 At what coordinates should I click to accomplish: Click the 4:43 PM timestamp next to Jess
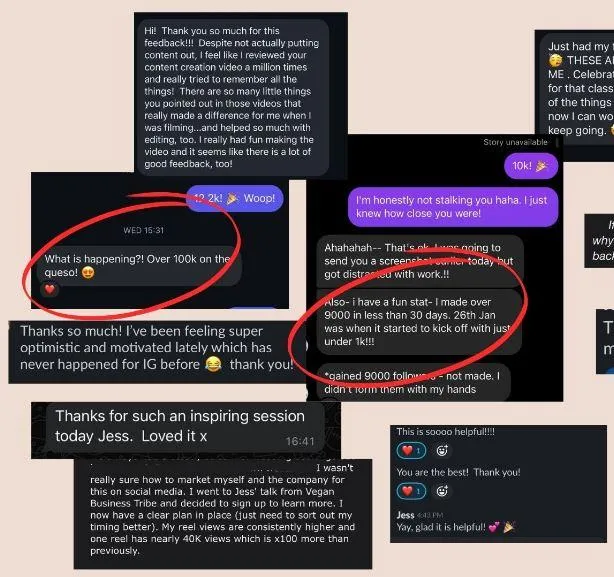430,516
